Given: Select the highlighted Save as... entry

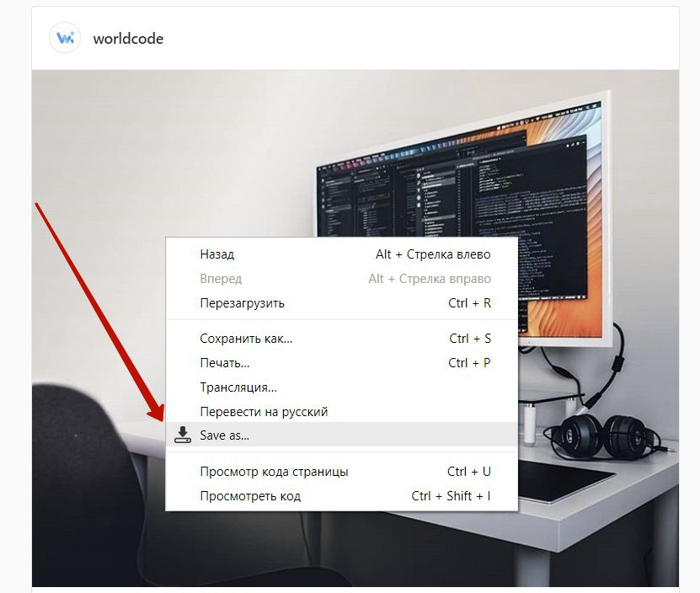Looking at the screenshot, I should click(x=341, y=435).
